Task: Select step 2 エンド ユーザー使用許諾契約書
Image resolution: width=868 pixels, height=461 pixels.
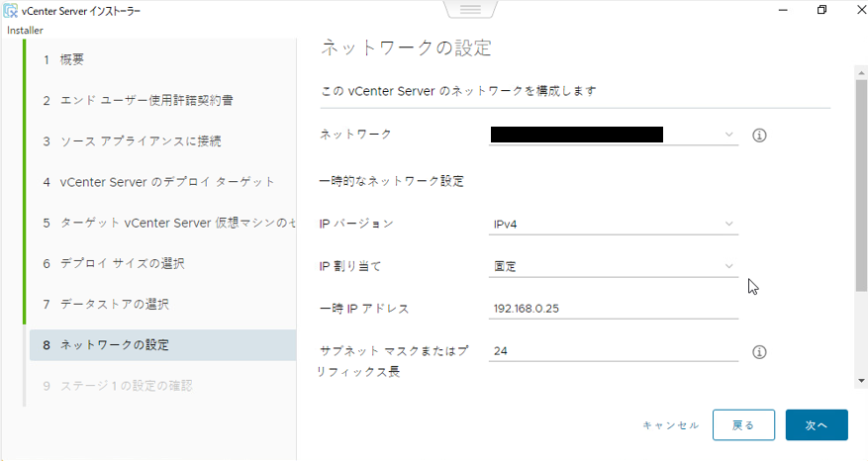Action: [146, 100]
